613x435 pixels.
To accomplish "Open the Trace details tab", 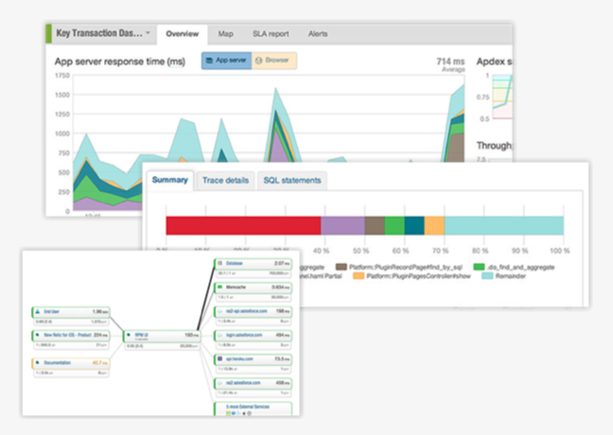I will [225, 180].
